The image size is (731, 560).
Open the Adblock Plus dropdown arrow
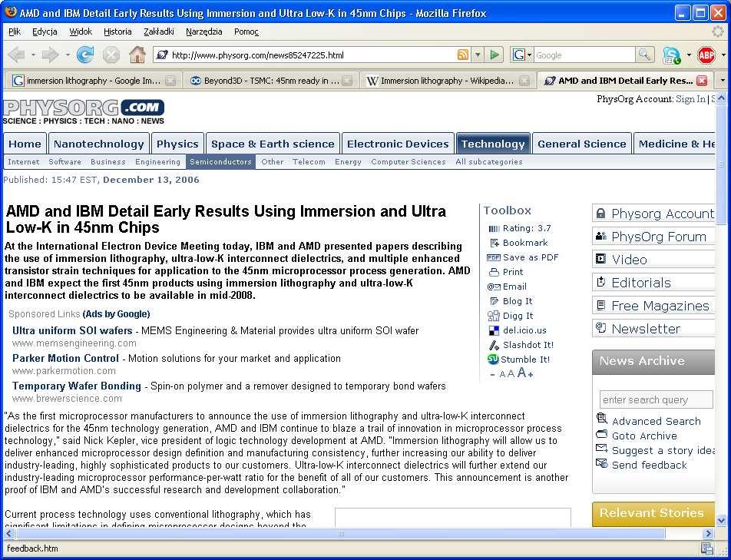723,55
